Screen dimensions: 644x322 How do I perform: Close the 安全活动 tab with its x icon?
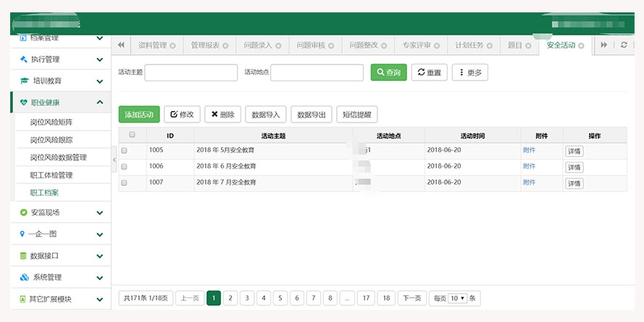(582, 46)
